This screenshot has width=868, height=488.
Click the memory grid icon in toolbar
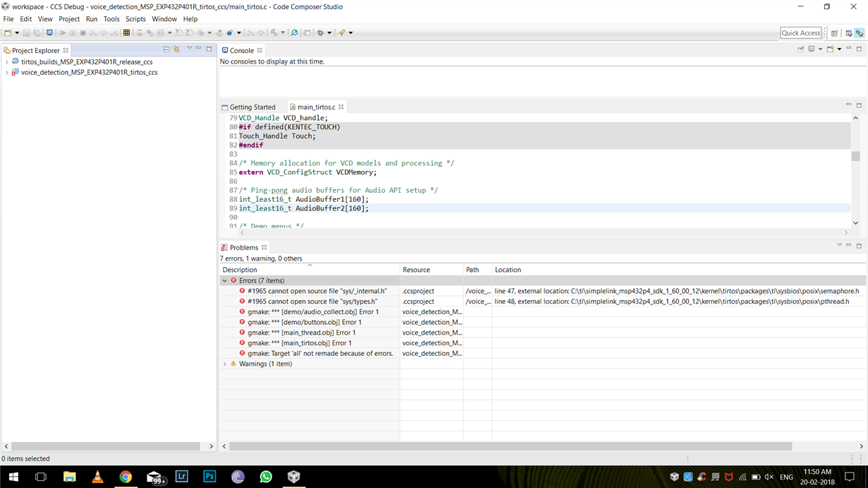pyautogui.click(x=126, y=33)
